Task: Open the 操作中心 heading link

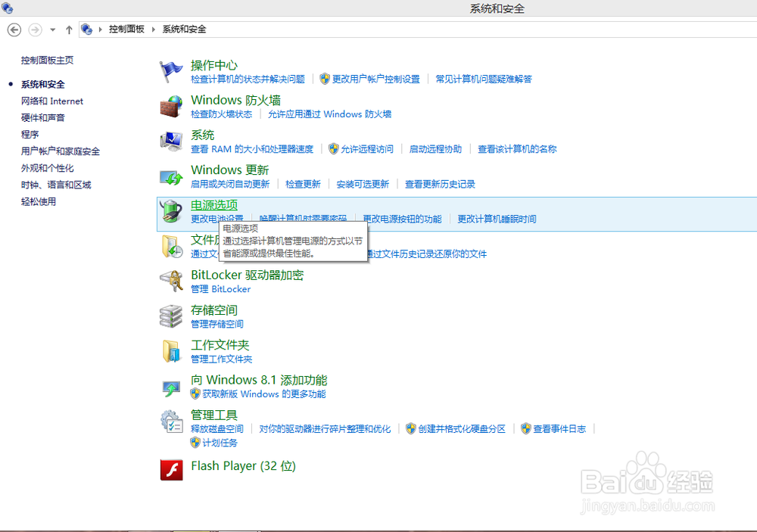Action: 214,65
